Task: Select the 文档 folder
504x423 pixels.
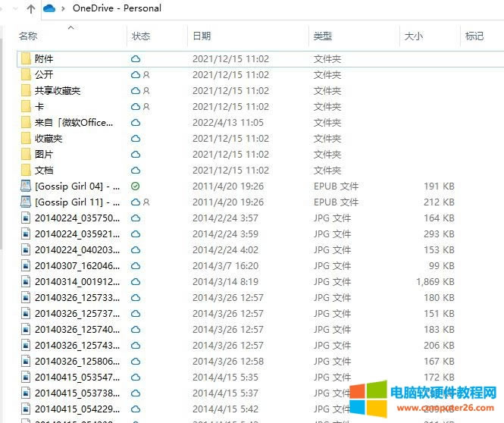Action: (x=44, y=170)
